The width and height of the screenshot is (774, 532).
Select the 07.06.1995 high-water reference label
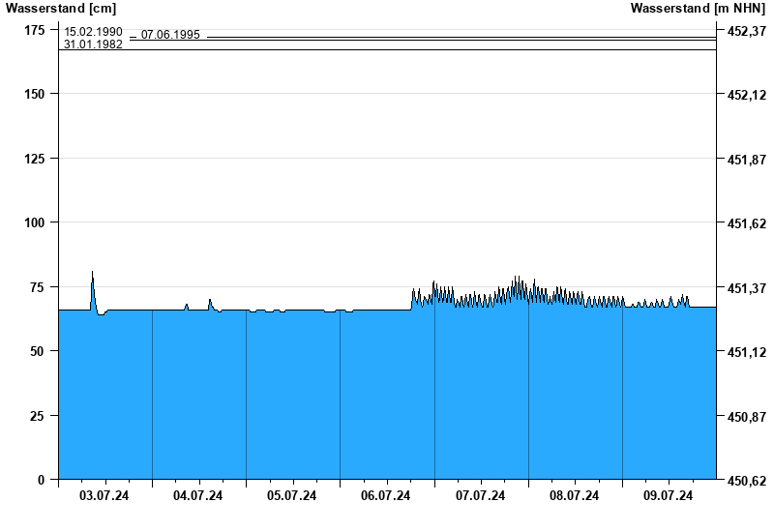(170, 35)
